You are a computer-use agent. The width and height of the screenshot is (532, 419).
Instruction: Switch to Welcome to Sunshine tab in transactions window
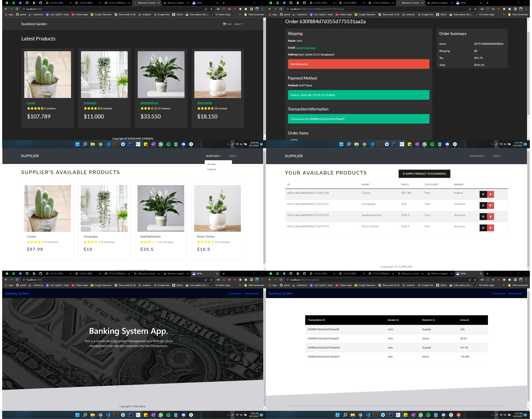410,274
